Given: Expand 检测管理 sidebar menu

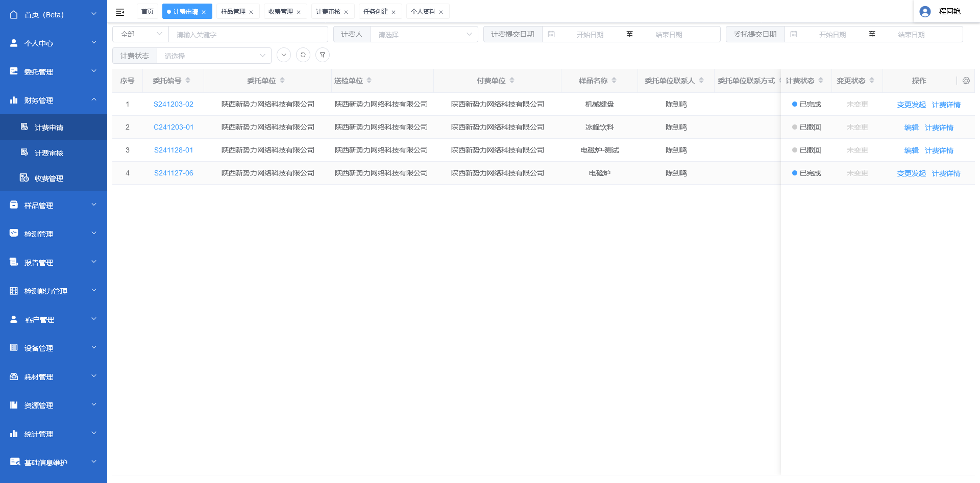Looking at the screenshot, I should pos(54,234).
